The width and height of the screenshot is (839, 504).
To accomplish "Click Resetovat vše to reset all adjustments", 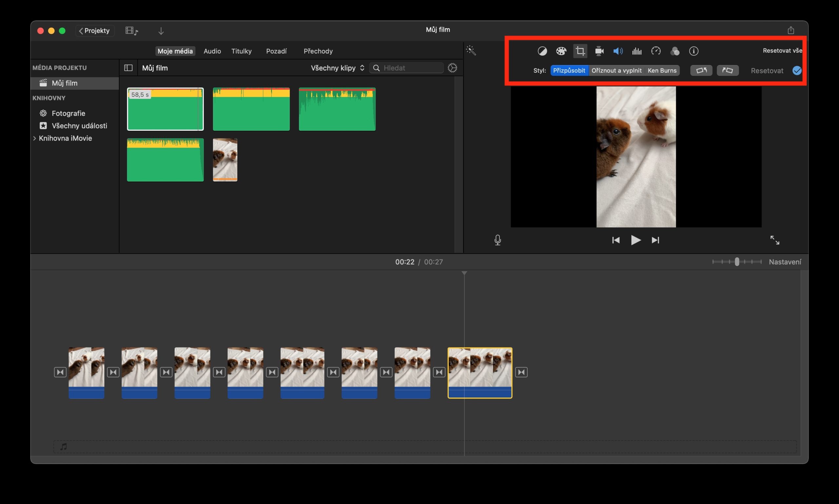I will click(x=782, y=50).
